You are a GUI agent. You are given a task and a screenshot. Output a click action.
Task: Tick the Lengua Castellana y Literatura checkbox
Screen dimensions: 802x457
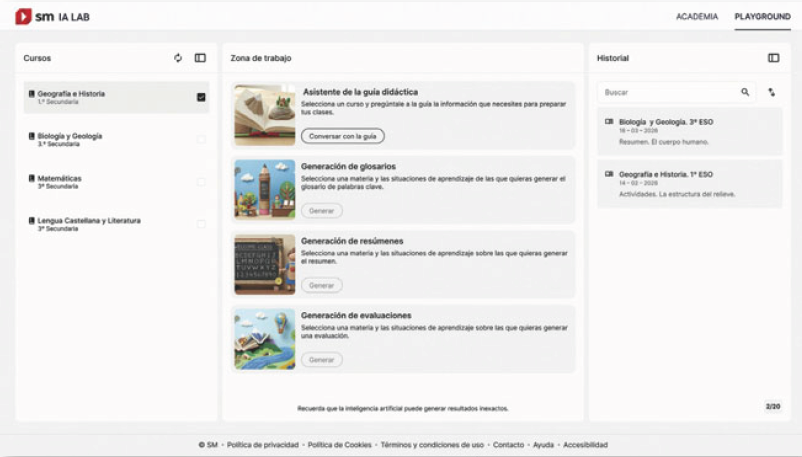[x=201, y=224]
